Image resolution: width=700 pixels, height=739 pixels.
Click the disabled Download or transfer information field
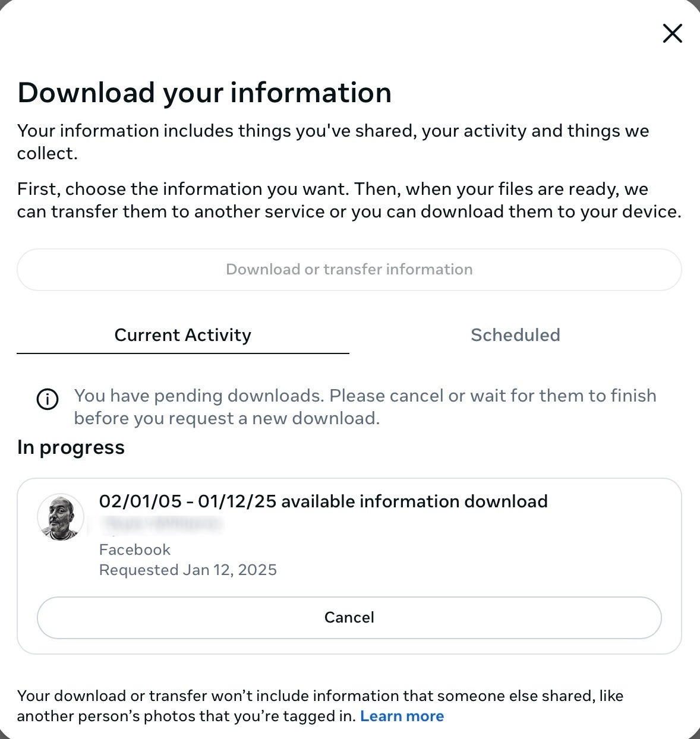coord(349,269)
